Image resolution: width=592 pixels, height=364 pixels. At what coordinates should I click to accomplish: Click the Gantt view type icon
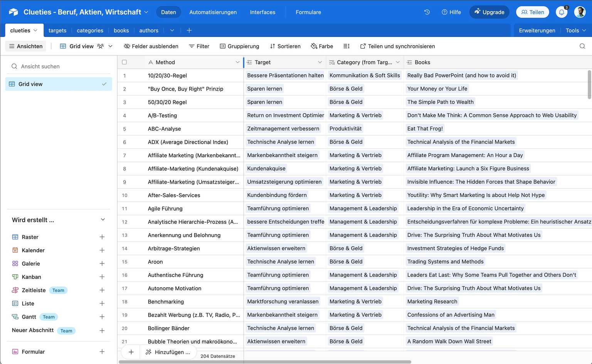click(x=15, y=317)
